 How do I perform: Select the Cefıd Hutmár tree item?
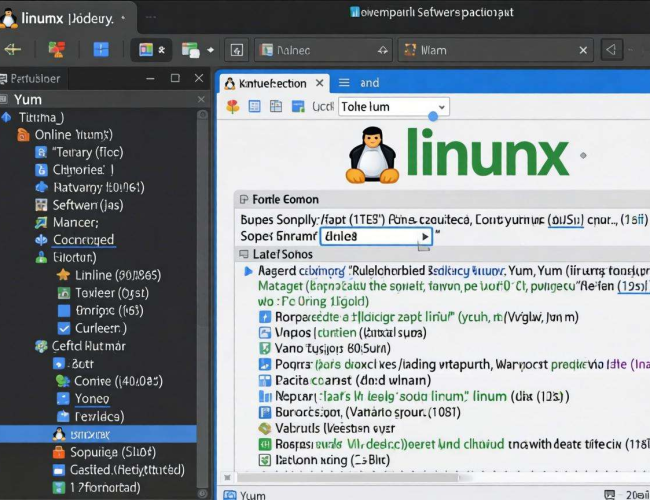point(88,346)
